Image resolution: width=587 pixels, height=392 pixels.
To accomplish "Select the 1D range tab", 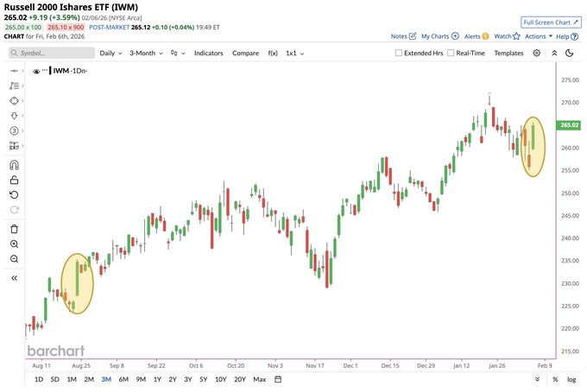I will point(39,379).
